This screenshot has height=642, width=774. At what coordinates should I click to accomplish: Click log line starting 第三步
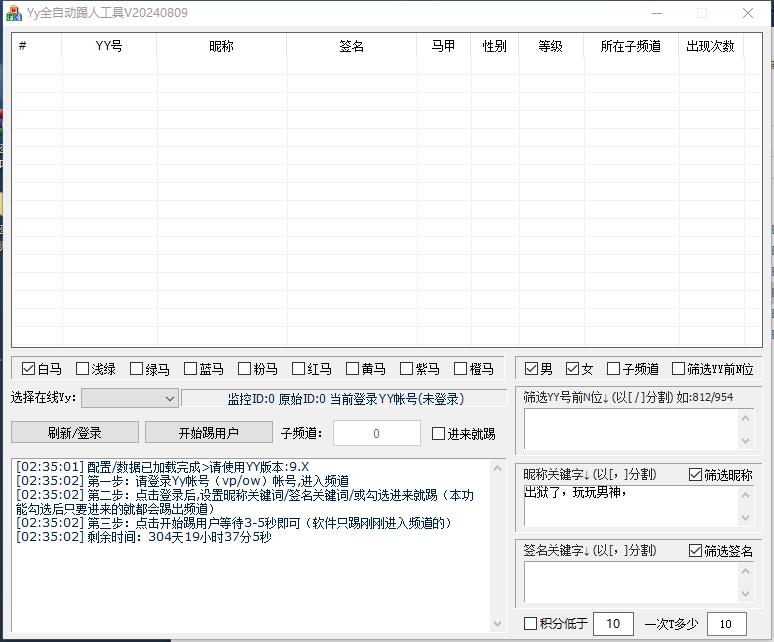pyautogui.click(x=233, y=523)
